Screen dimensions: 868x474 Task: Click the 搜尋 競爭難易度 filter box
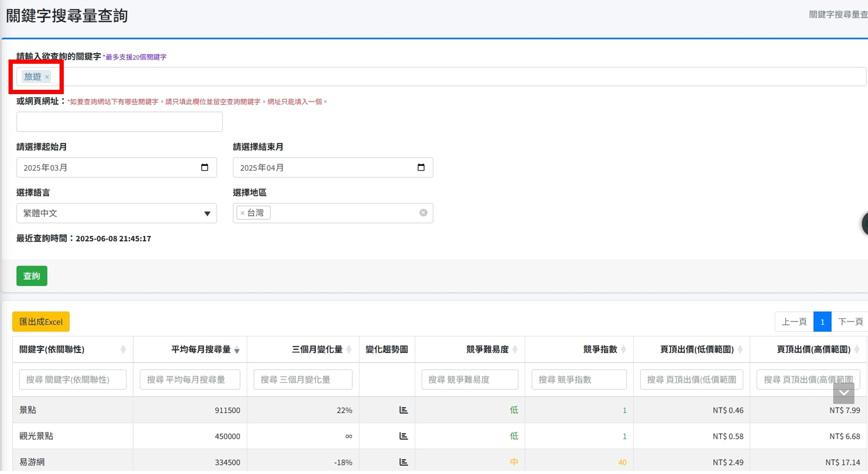point(470,379)
